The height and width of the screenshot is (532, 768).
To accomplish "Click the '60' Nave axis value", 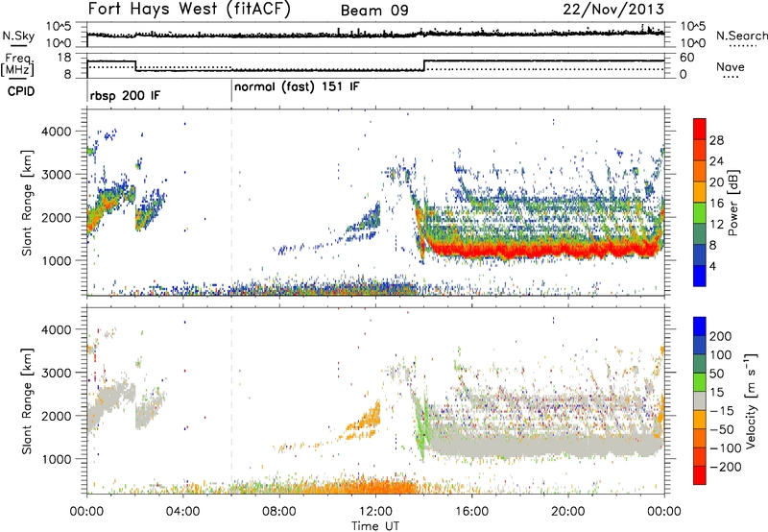I will (x=686, y=58).
